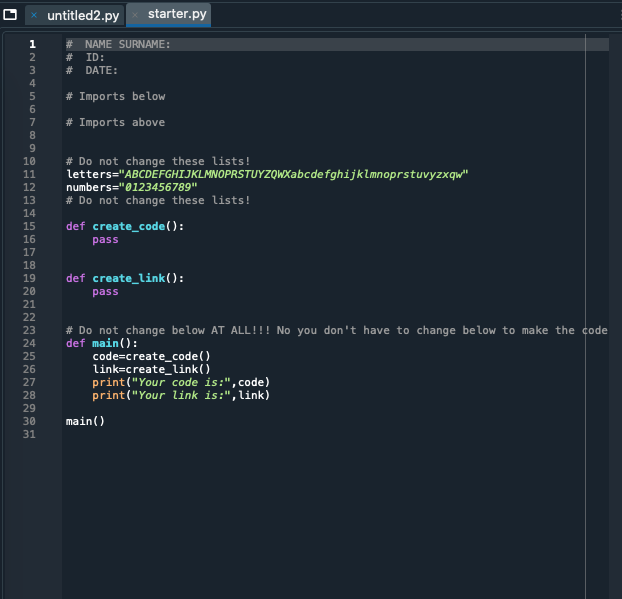This screenshot has height=599, width=622.
Task: Click the 'def main():' definition
Action: click(x=102, y=343)
